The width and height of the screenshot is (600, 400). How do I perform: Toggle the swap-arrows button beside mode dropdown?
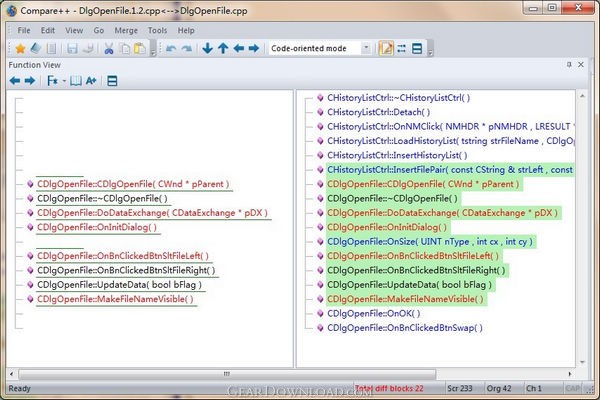[401, 48]
